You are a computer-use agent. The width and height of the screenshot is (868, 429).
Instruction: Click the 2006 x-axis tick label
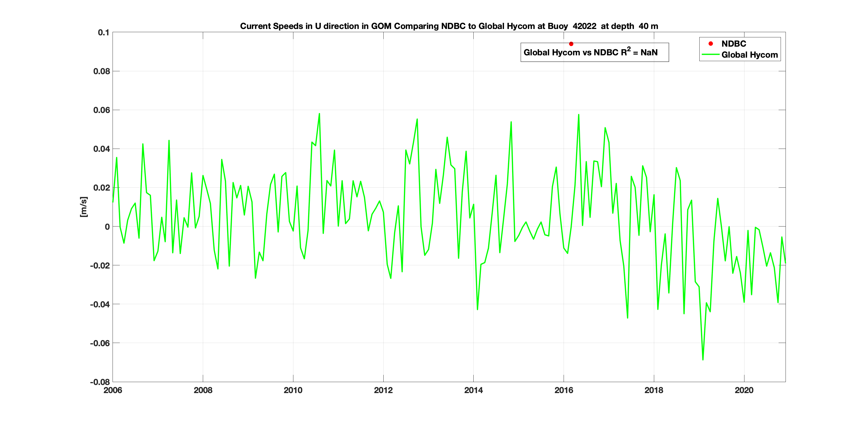pyautogui.click(x=113, y=390)
